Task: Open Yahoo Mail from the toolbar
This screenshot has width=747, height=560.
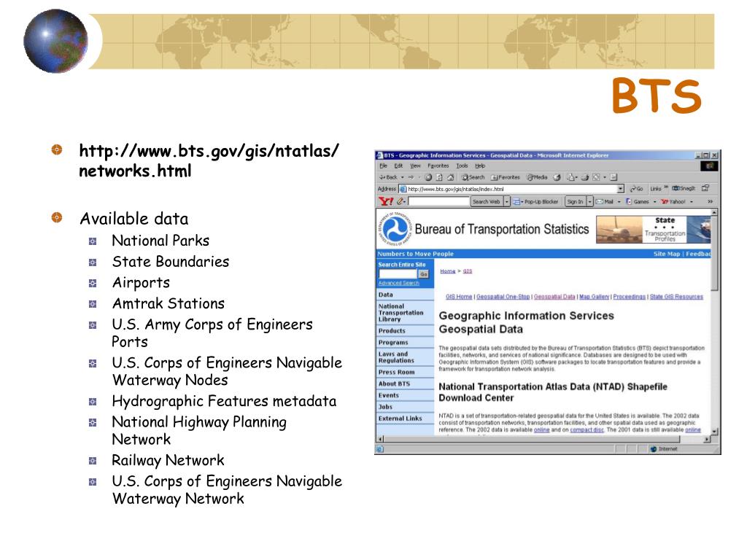Action: [605, 201]
